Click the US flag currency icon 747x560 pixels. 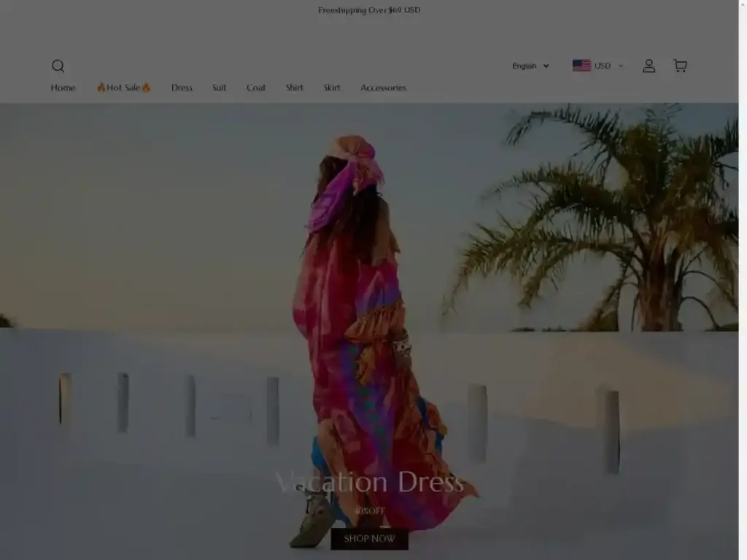(581, 66)
